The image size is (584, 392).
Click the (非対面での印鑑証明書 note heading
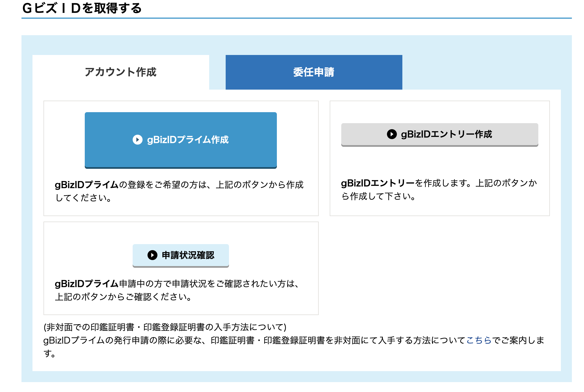pyautogui.click(x=165, y=327)
